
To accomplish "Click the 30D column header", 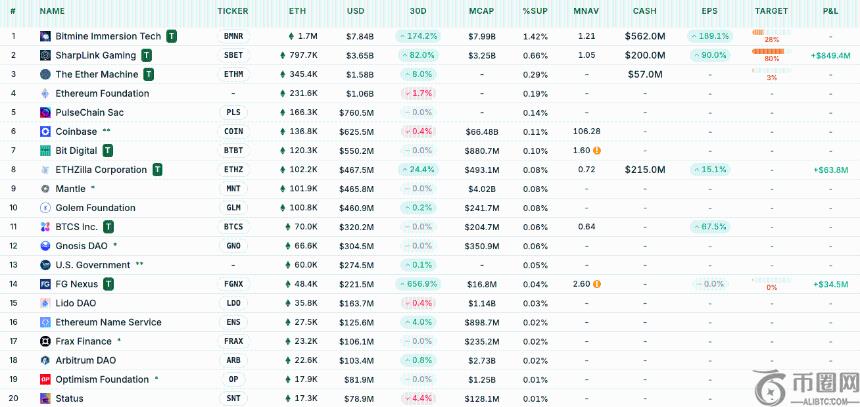I will click(x=418, y=11).
